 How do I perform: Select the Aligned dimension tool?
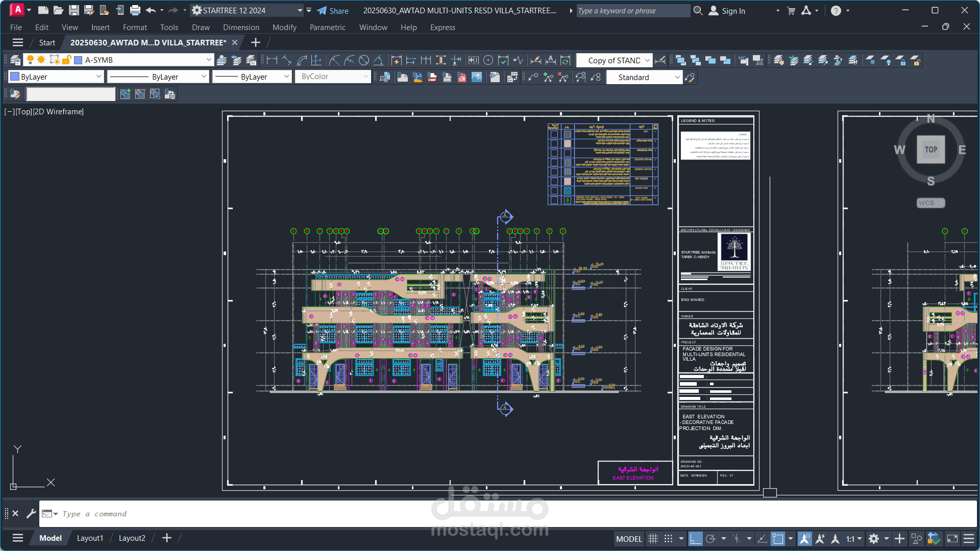coord(287,60)
